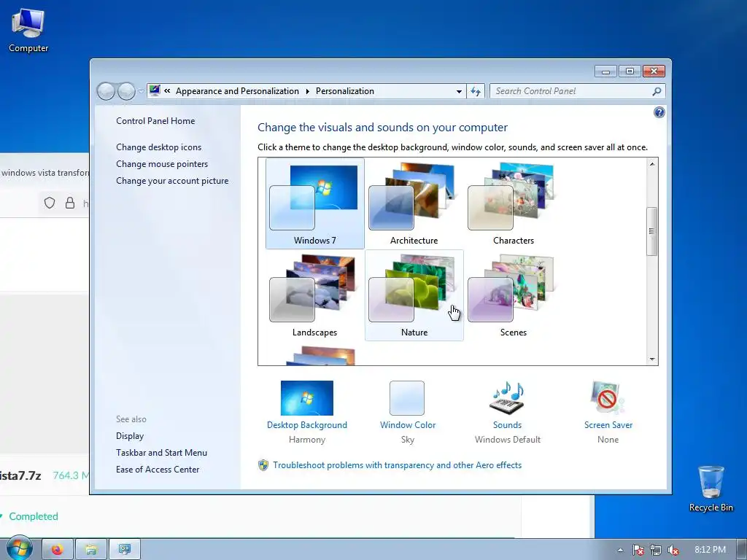Viewport: 747px width, 560px height.
Task: Click the theme list scrollbar thumb
Action: [652, 231]
